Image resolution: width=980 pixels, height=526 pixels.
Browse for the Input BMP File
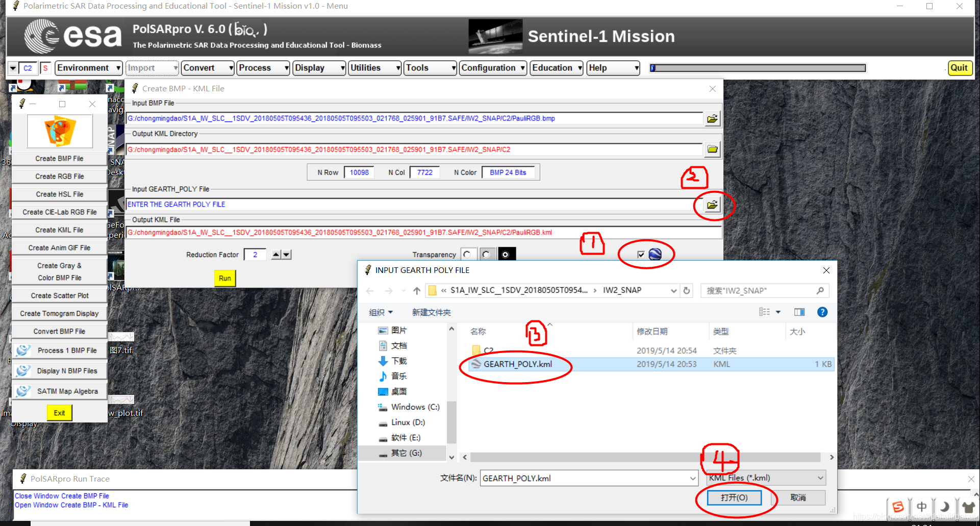point(712,118)
